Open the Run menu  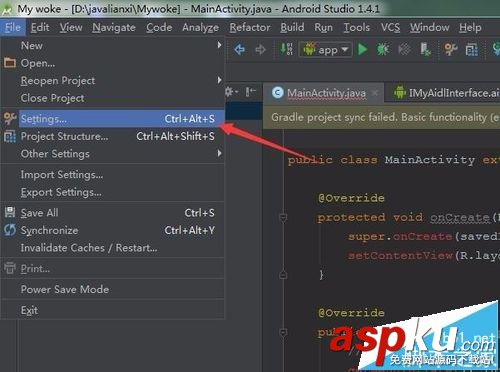(x=323, y=27)
